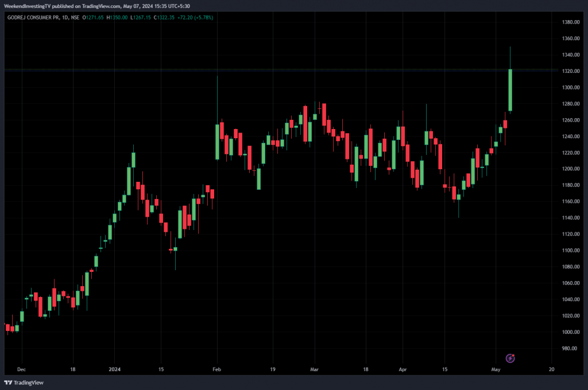The image size is (588, 390).
Task: Click the purple lightning event icon
Action: pos(510,358)
